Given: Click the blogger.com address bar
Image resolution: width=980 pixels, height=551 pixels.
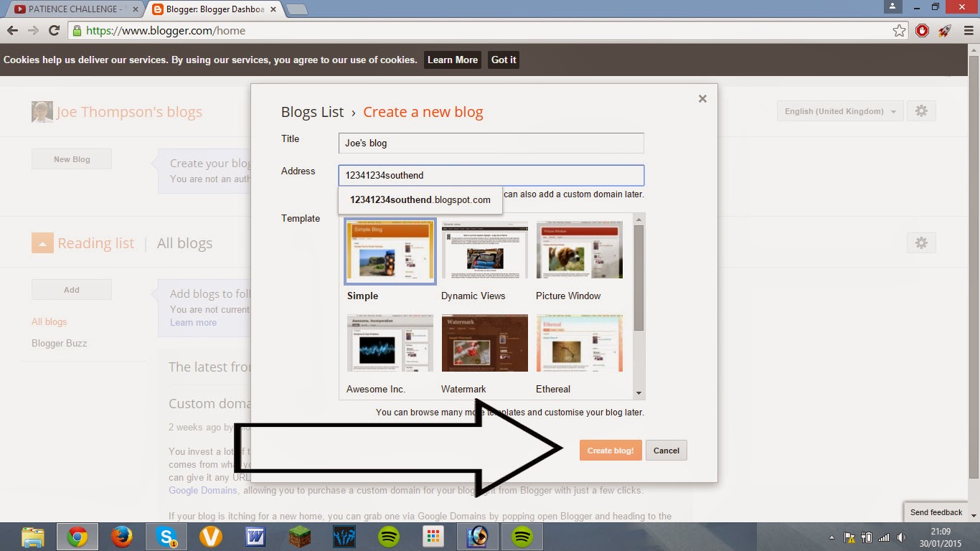Looking at the screenshot, I should tap(488, 31).
